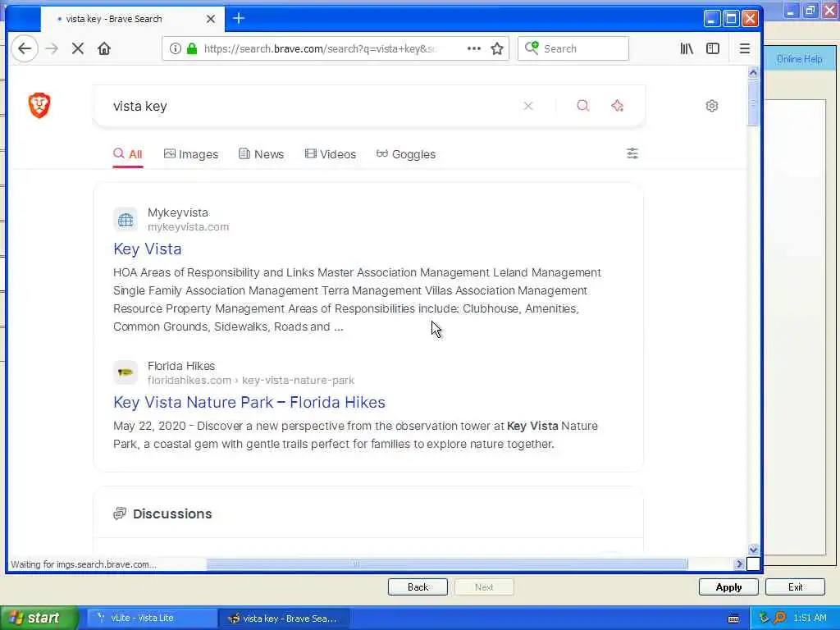Click the horizontal scrollbar right arrow
Viewport: 840px width, 630px height.
[740, 564]
